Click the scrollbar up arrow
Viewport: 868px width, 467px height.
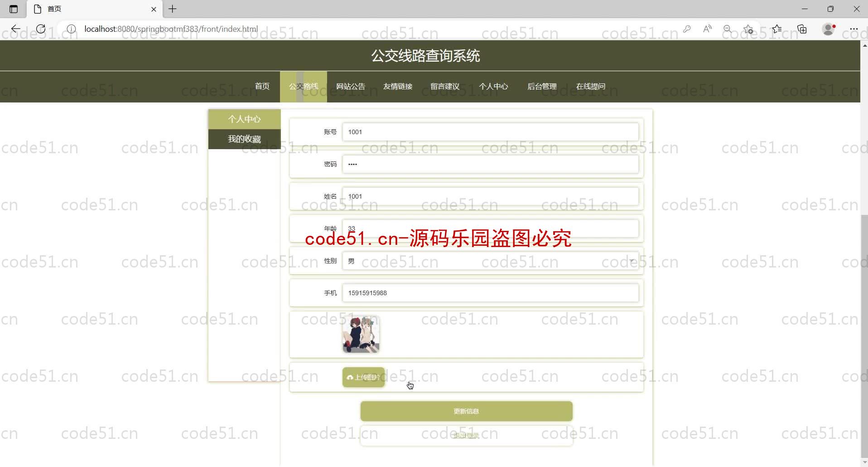(x=864, y=45)
